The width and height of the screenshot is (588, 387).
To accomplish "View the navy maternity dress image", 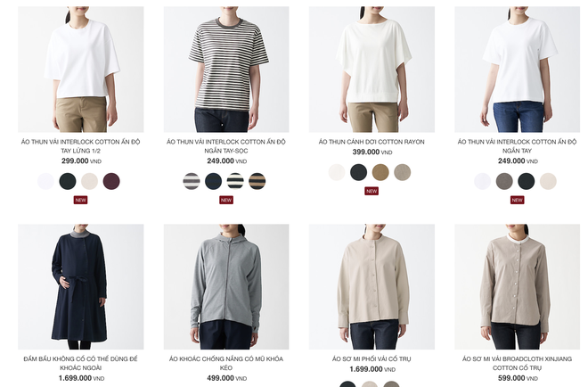I will coord(80,287).
